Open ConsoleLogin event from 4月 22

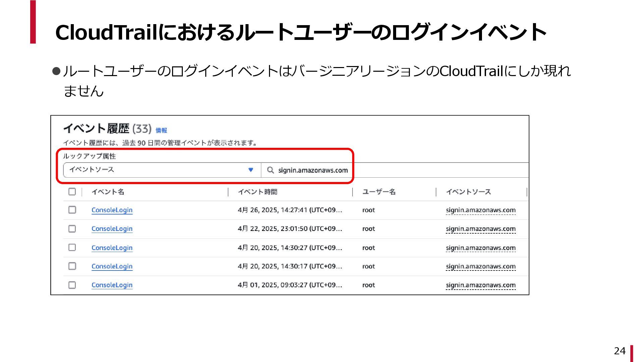pos(112,229)
